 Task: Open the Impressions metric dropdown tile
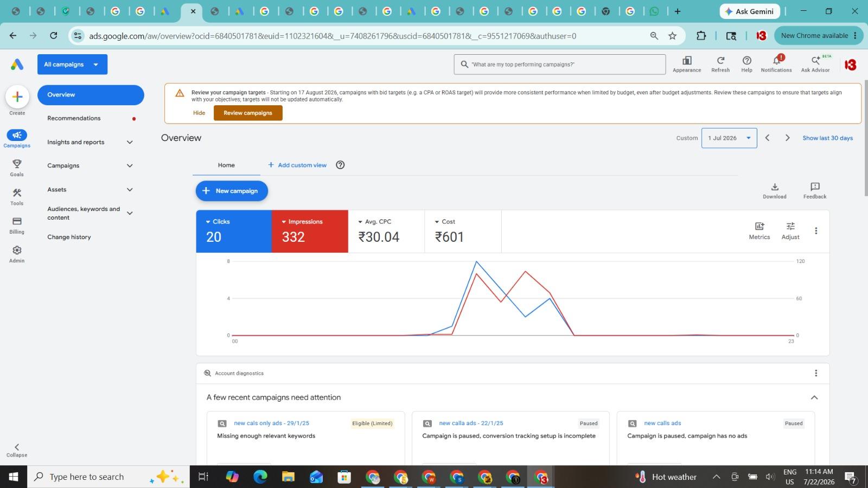[310, 231]
